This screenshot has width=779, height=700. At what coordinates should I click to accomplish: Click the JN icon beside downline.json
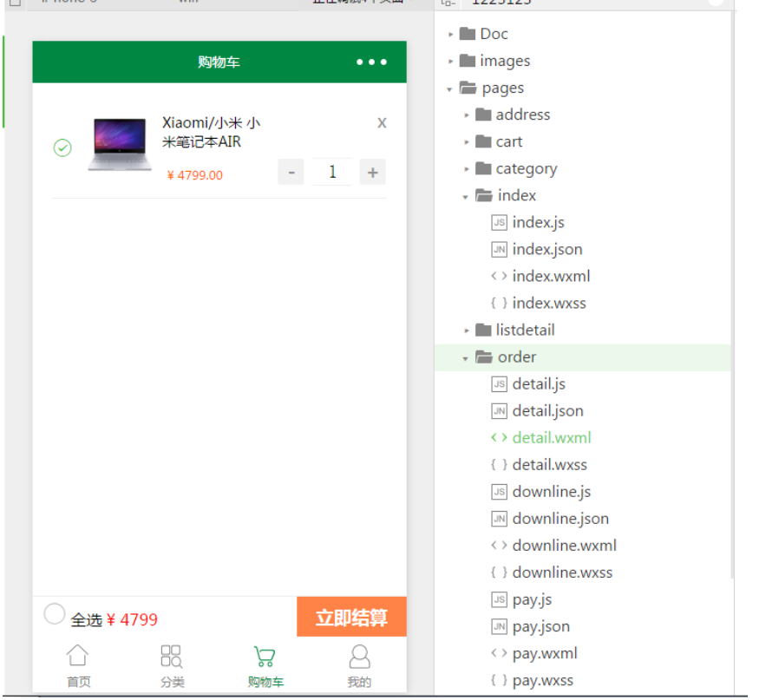click(x=500, y=518)
